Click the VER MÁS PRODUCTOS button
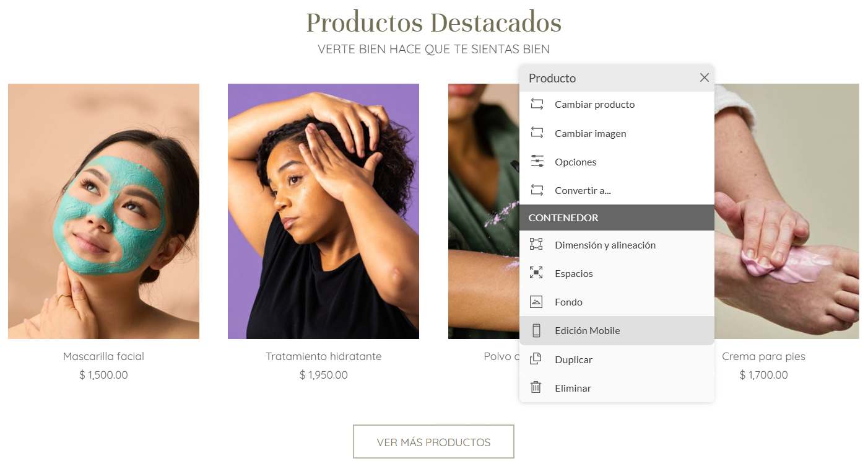Image resolution: width=868 pixels, height=466 pixels. (433, 442)
